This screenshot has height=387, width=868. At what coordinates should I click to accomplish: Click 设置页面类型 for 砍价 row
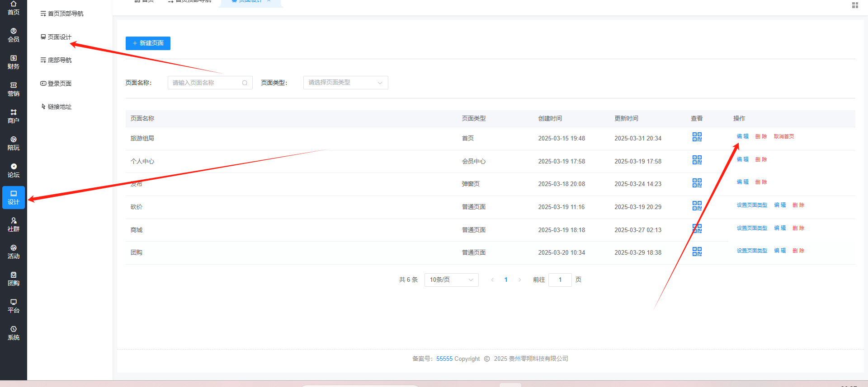click(x=752, y=205)
